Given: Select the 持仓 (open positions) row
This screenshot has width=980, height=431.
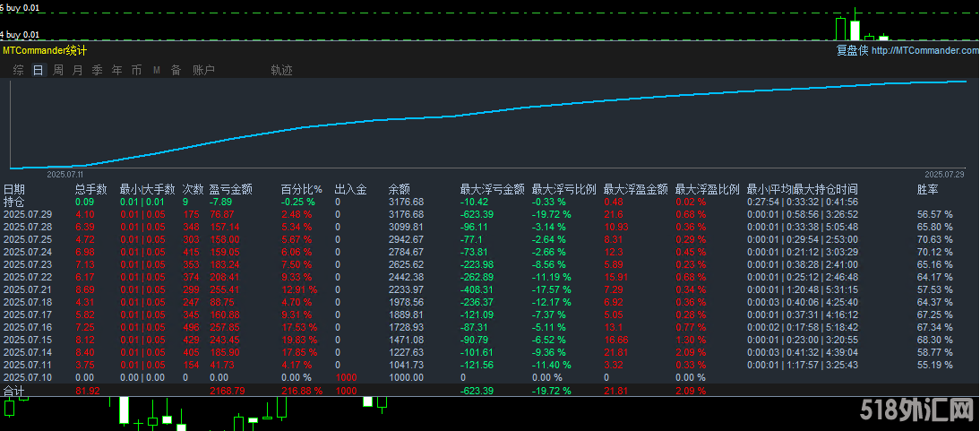Looking at the screenshot, I should pos(14,202).
